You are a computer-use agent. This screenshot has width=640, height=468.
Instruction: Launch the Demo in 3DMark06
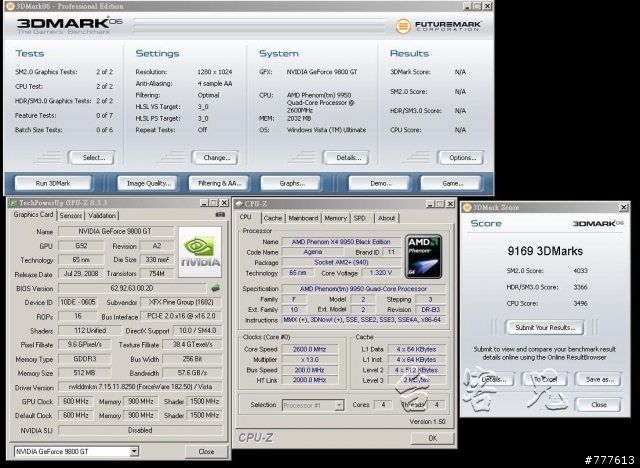380,184
